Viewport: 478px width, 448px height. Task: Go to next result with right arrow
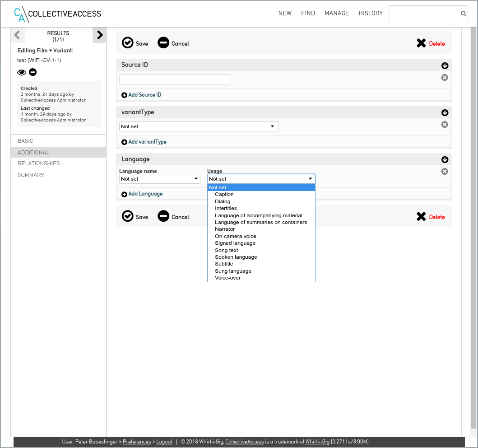point(100,35)
